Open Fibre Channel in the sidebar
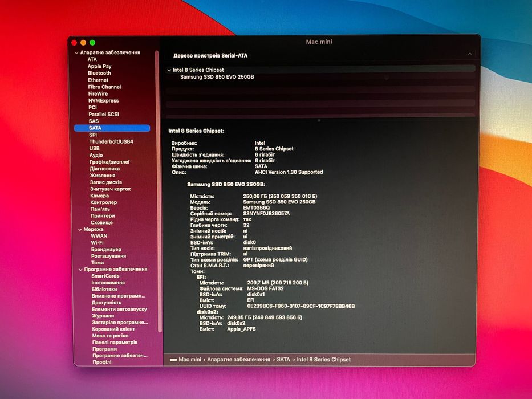Screen dimensions: 532x399 pos(104,87)
